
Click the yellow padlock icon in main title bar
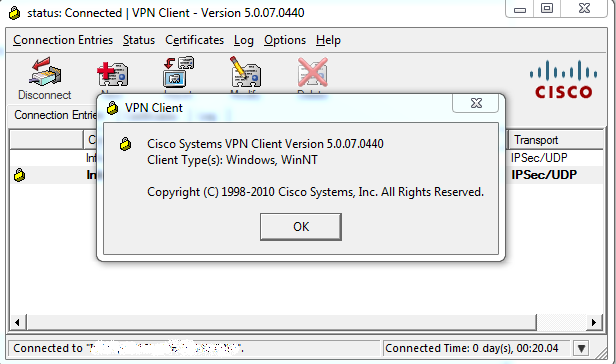[x=15, y=13]
